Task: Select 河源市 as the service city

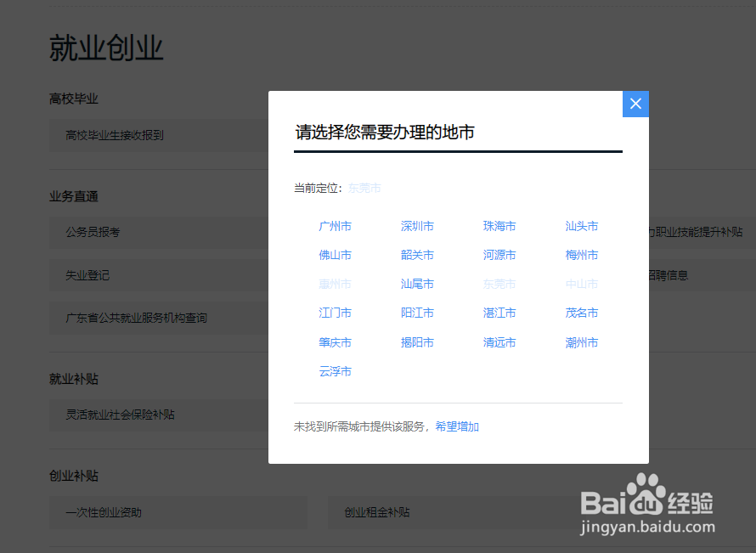Action: tap(499, 255)
